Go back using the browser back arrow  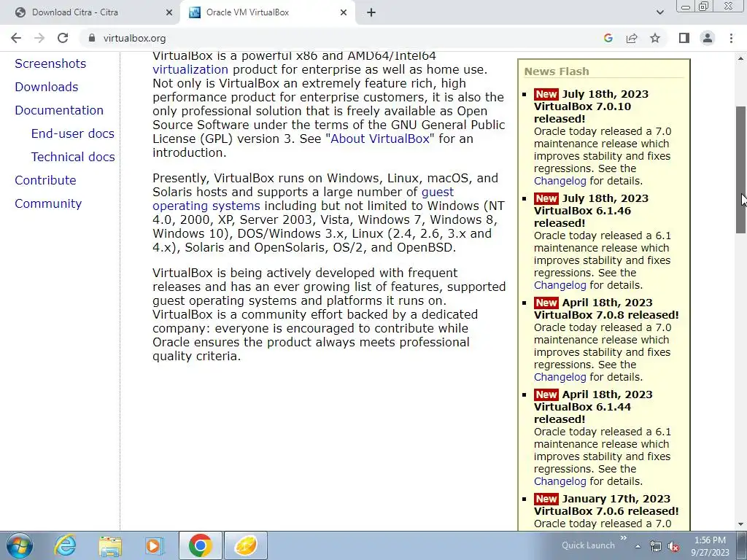point(16,38)
